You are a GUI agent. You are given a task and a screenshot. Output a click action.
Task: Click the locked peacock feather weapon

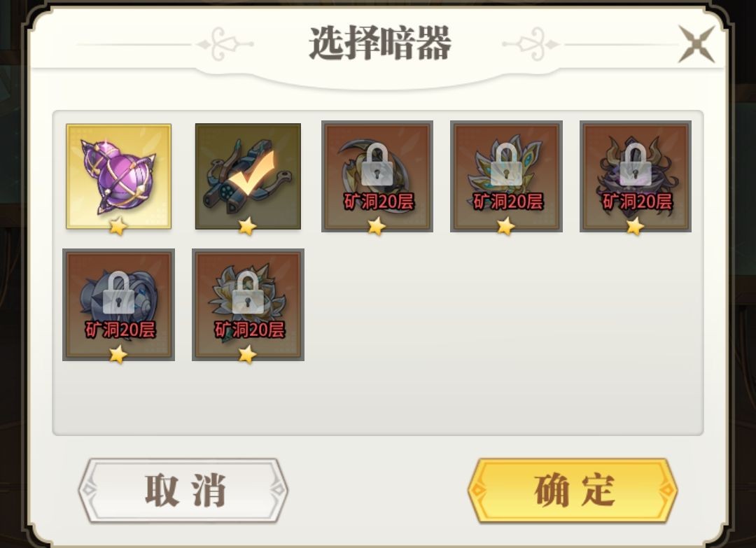tap(506, 176)
